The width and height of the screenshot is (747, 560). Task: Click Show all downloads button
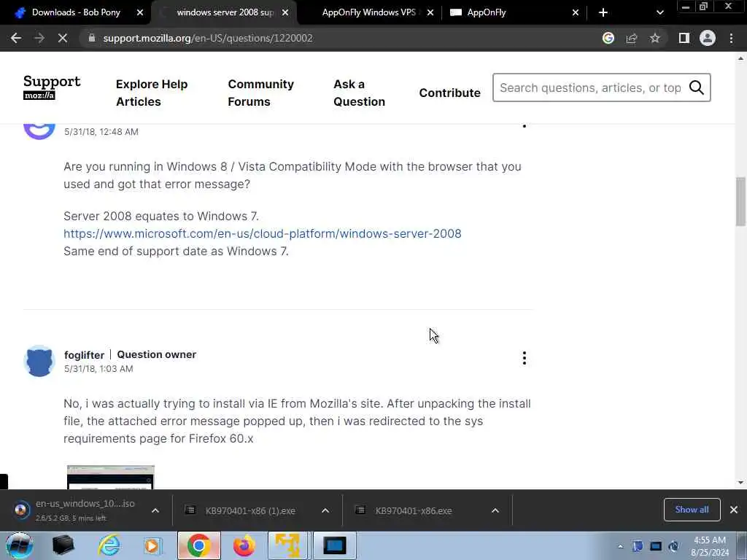[692, 510]
